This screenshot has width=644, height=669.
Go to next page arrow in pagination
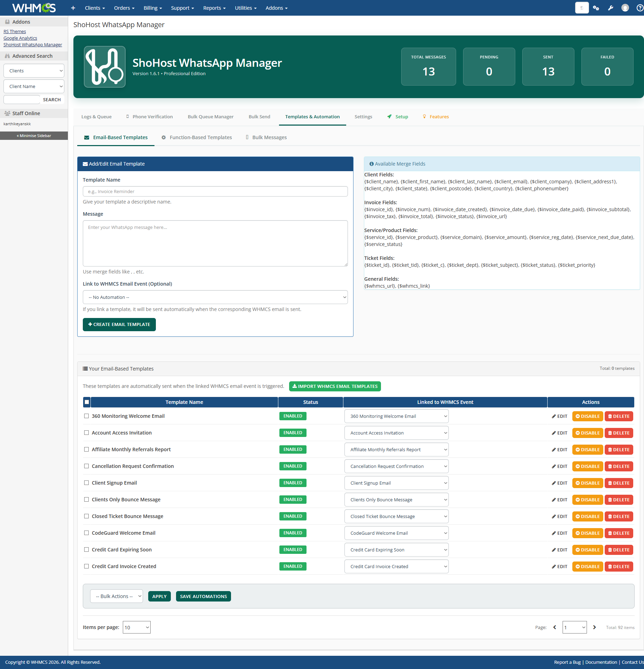(595, 627)
